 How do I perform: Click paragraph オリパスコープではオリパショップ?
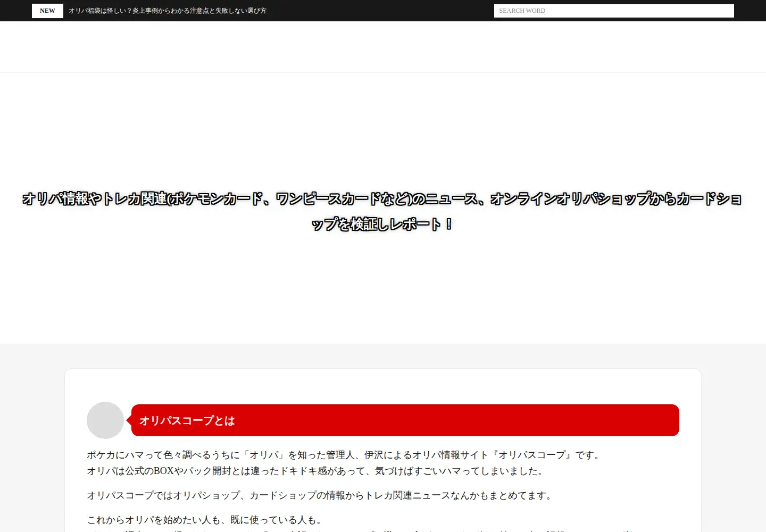click(321, 495)
